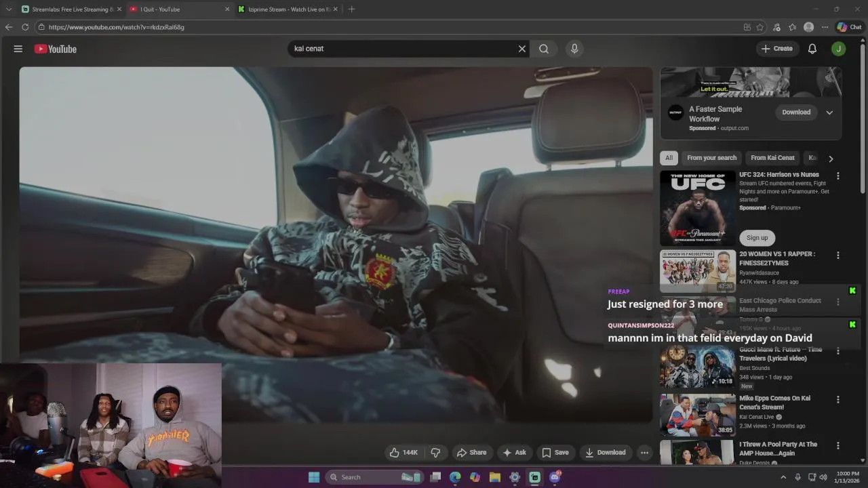Open 'Mike Epps Comes On Kai Cenat's Stream'
The width and height of the screenshot is (868, 488).
pos(774,403)
